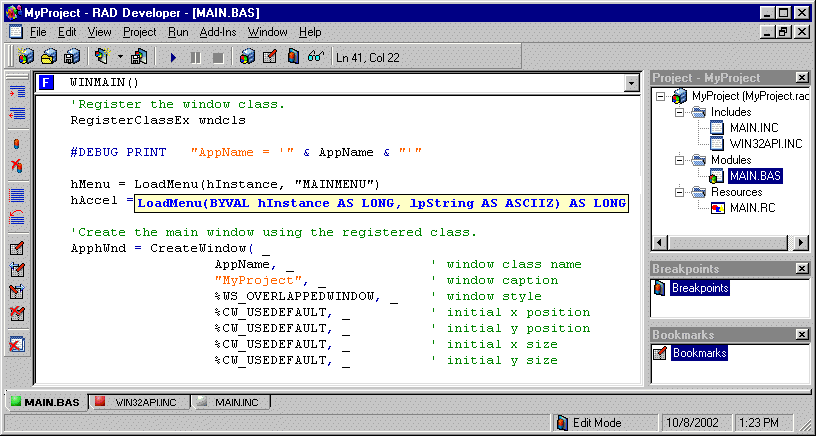
Task: Click the Previous Bookmark icon with left arrow
Action: (x=17, y=270)
